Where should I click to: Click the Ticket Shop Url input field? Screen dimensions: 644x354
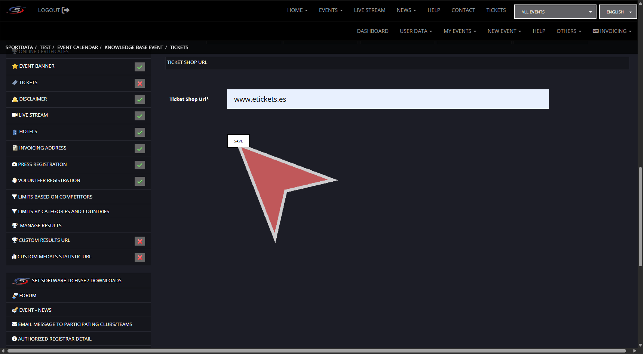[x=387, y=99]
